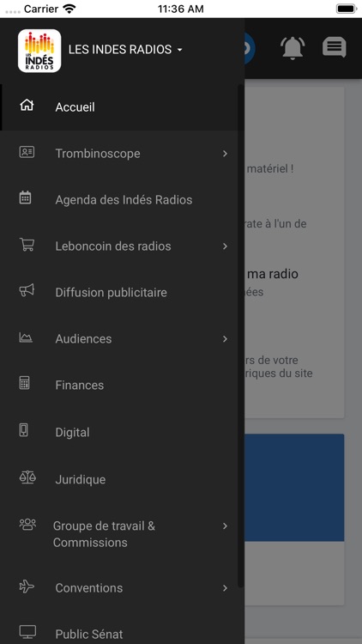Expand the Audiences chevron
This screenshot has height=644, width=362.
(225, 339)
